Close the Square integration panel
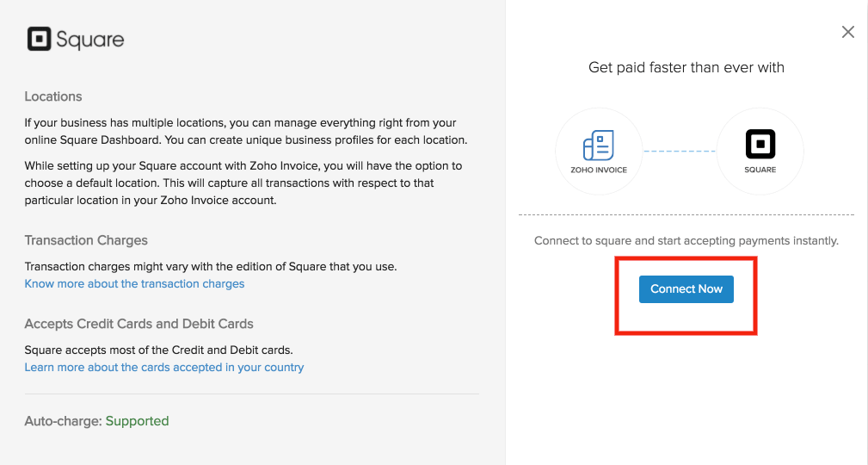 pyautogui.click(x=847, y=33)
